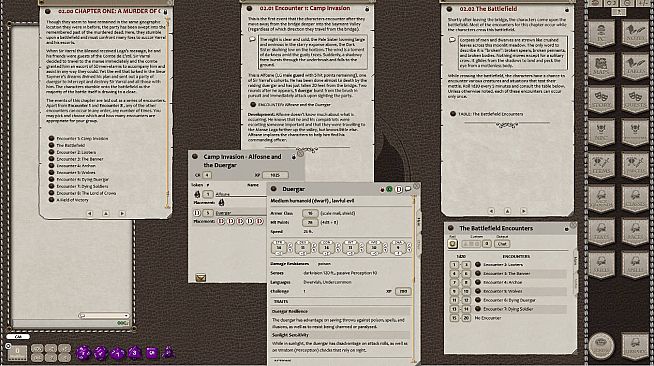Screen dimensions: 654x366
Task: Open the Skills sidebar button
Action: (601, 264)
